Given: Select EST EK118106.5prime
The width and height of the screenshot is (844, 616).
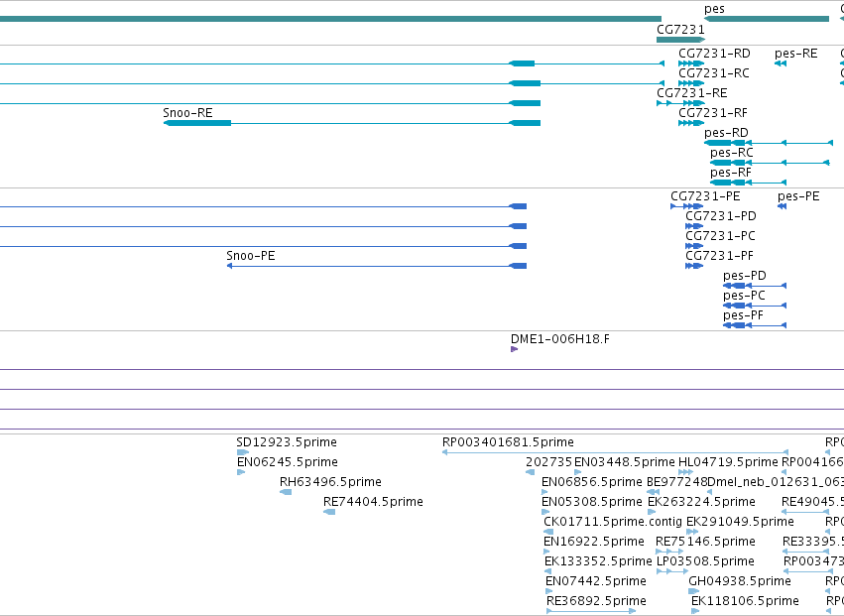Looking at the screenshot, I should pyautogui.click(x=745, y=601).
